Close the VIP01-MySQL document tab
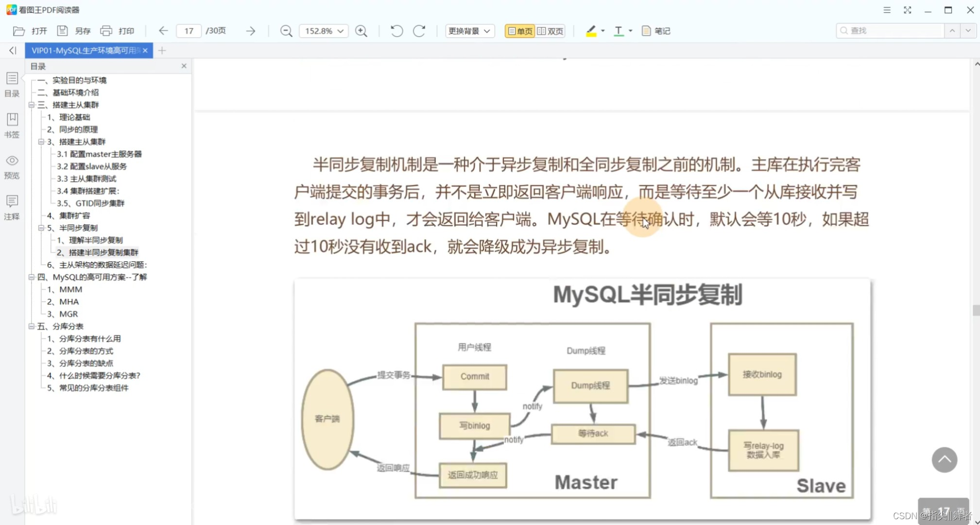Image resolution: width=980 pixels, height=525 pixels. [x=145, y=51]
